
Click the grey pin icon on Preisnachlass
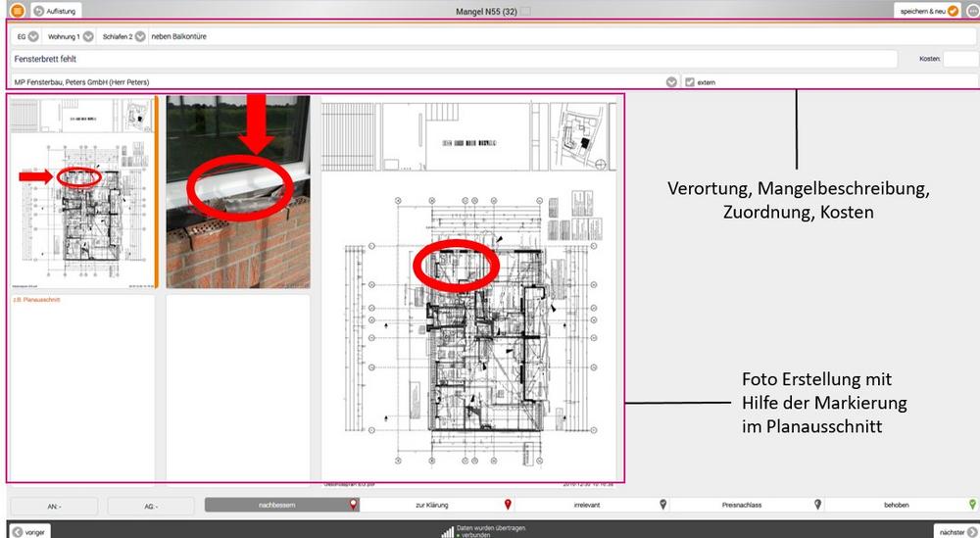[817, 505]
